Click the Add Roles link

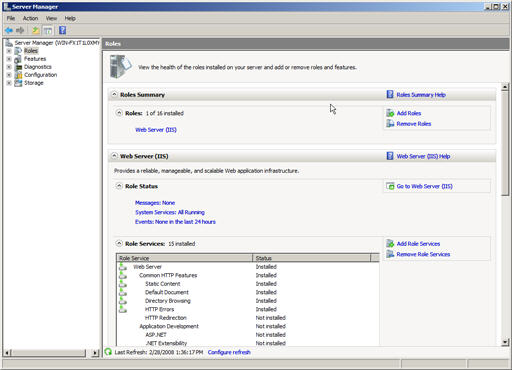(x=409, y=113)
